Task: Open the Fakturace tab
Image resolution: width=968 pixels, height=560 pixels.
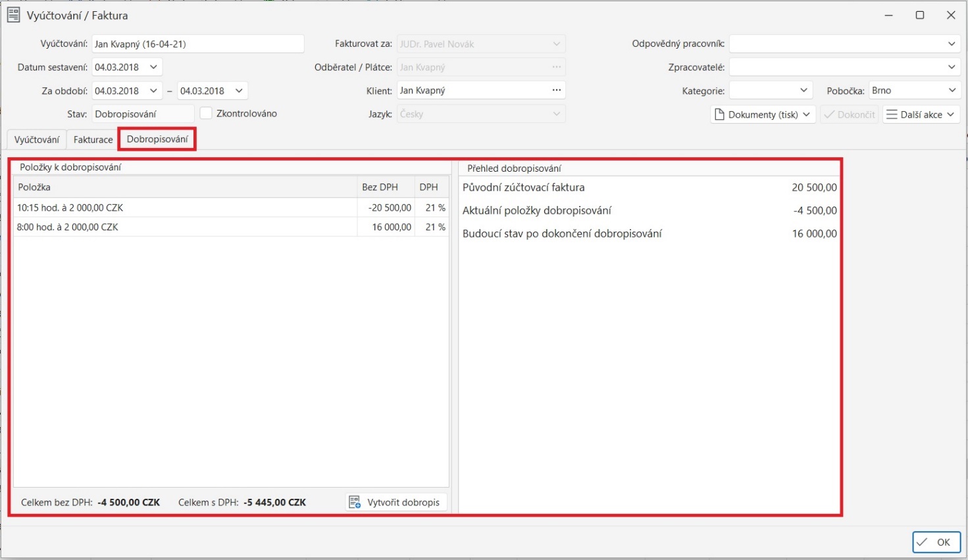Action: pyautogui.click(x=91, y=139)
